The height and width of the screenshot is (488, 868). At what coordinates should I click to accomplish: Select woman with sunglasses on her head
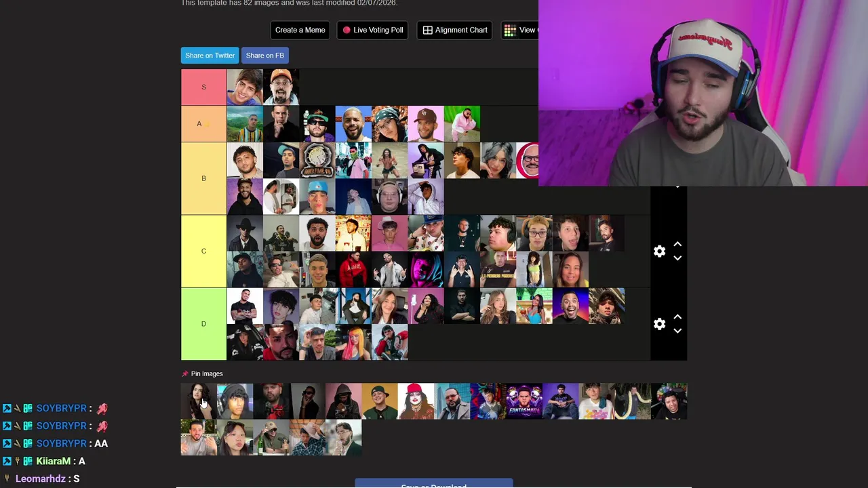235,438
